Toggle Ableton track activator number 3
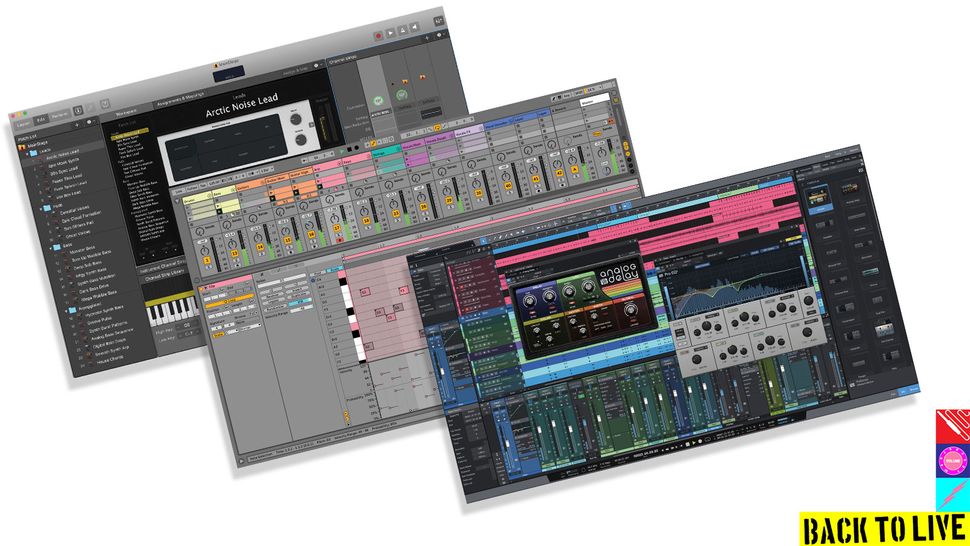Image resolution: width=970 pixels, height=546 pixels. tap(207, 260)
